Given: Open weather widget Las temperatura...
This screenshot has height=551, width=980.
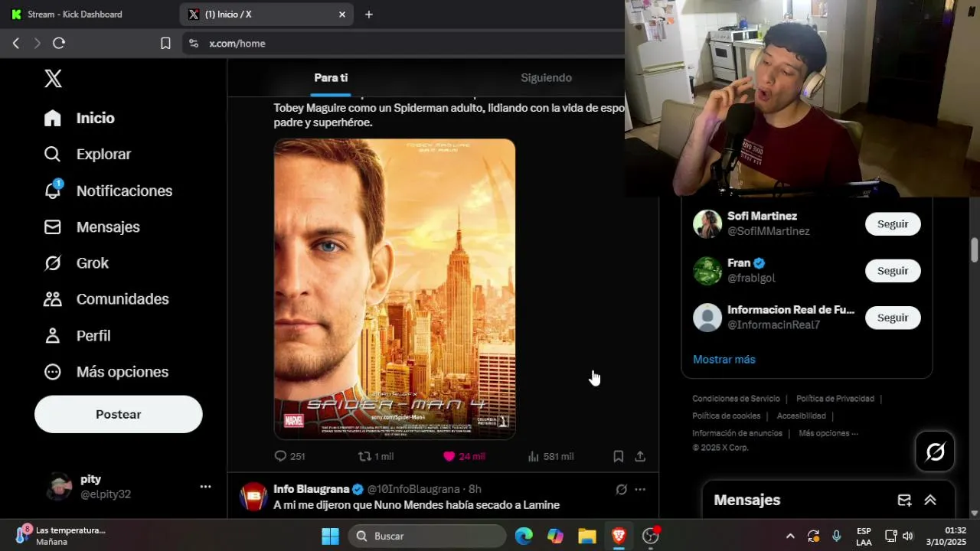Looking at the screenshot, I should pos(61,536).
